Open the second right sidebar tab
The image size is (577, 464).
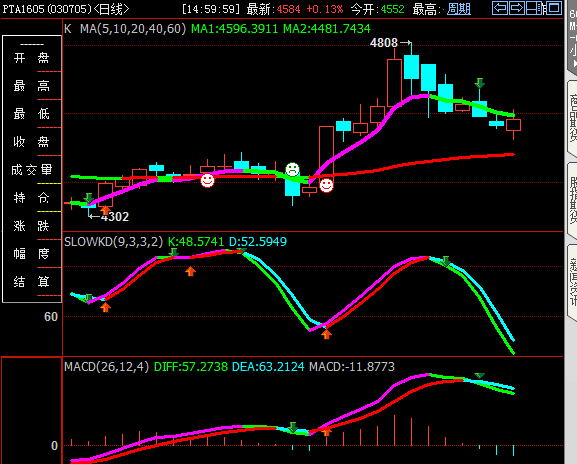(572, 201)
